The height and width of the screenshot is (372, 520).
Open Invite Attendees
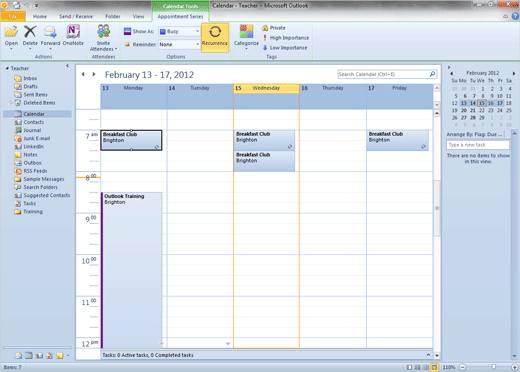click(x=103, y=38)
